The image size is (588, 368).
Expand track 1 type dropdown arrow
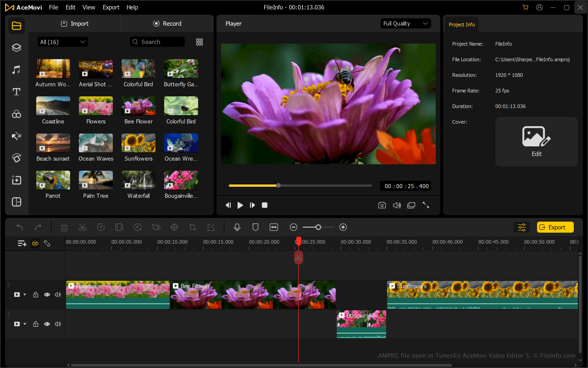point(25,324)
